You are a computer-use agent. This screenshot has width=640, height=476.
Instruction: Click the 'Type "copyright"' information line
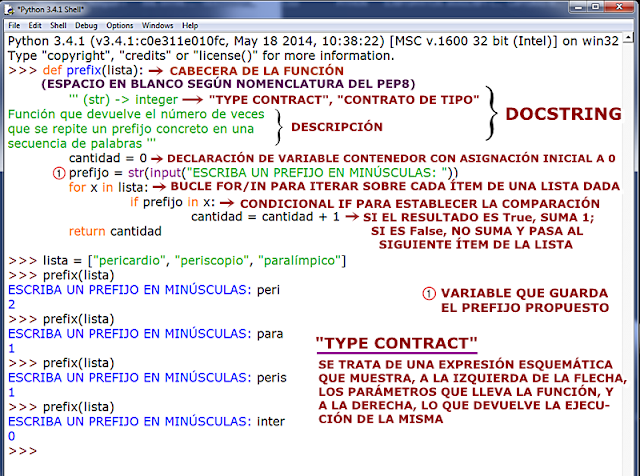coord(201,56)
